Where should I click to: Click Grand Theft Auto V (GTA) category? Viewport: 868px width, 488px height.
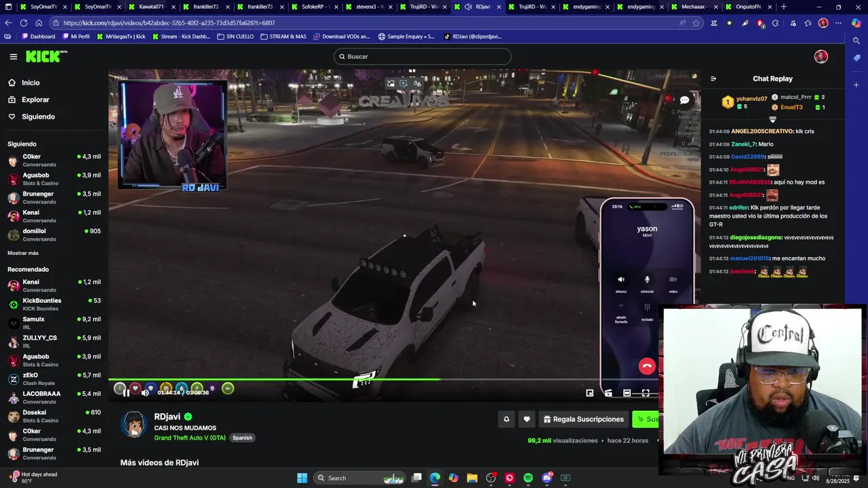pos(190,438)
